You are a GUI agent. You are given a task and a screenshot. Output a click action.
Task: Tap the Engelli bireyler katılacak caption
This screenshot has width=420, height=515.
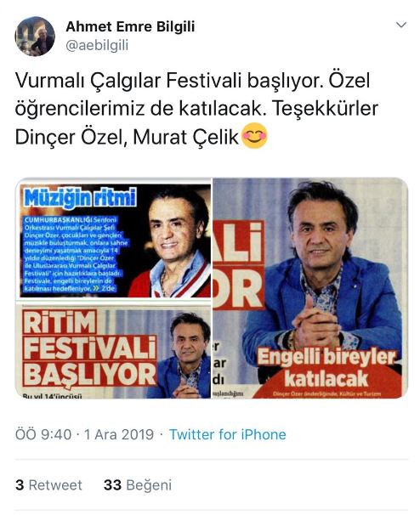click(326, 368)
